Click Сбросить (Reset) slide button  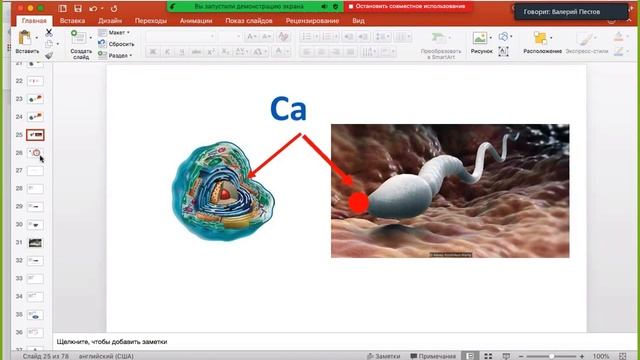[117, 44]
